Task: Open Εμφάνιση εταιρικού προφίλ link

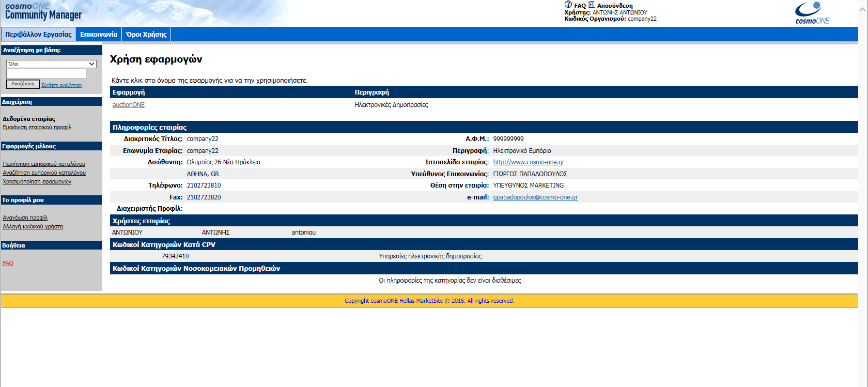Action: pos(37,127)
